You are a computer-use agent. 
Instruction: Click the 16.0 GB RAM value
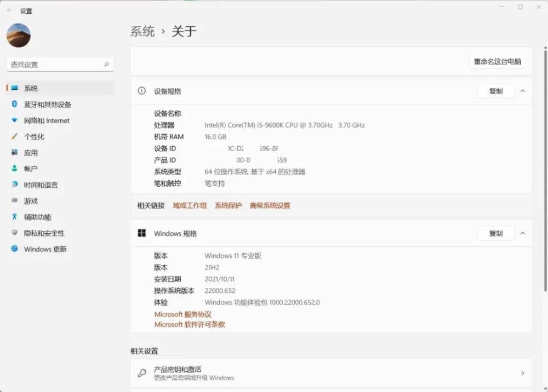[x=215, y=137]
